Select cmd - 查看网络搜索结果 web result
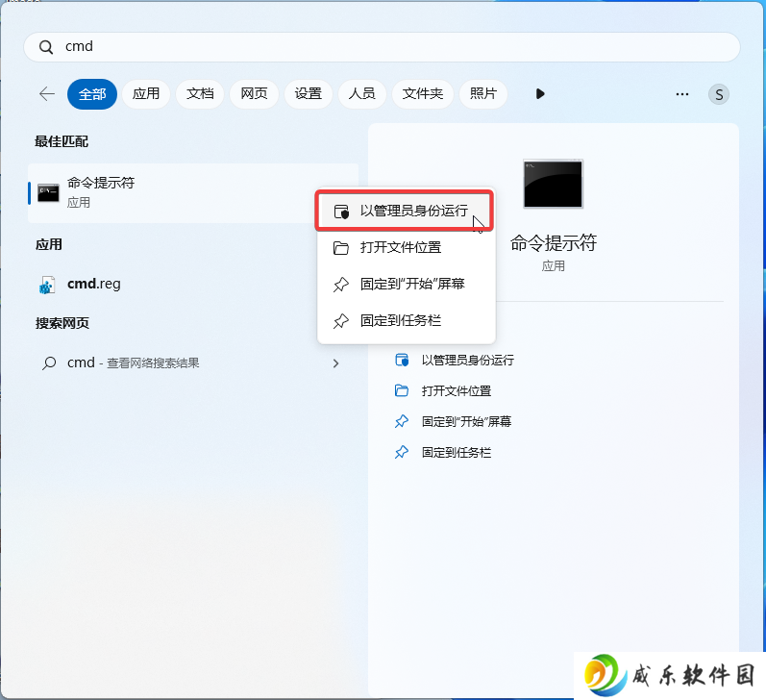The image size is (766, 700). [193, 362]
